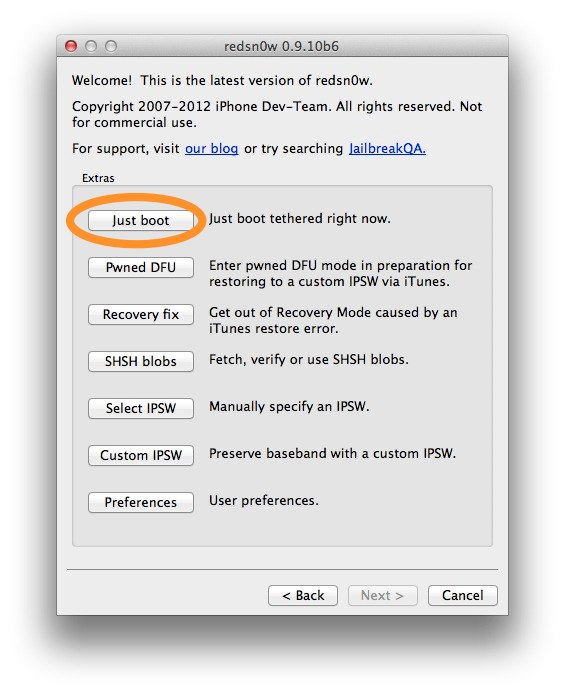
Task: Close the redsn0w window with red button
Action: pos(71,46)
